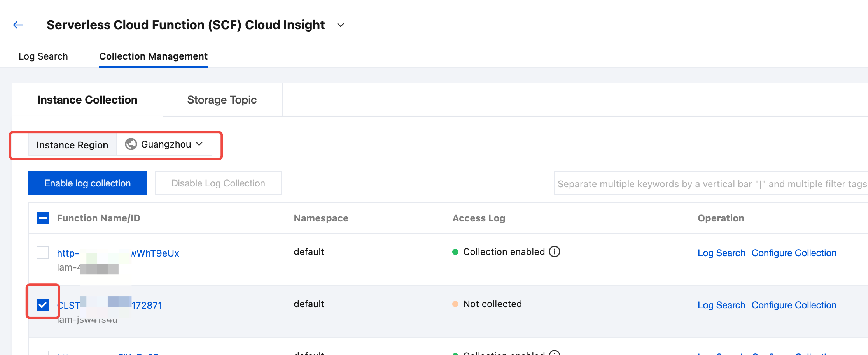Click orange Not collected status dot
Image resolution: width=868 pixels, height=355 pixels.
tap(455, 304)
